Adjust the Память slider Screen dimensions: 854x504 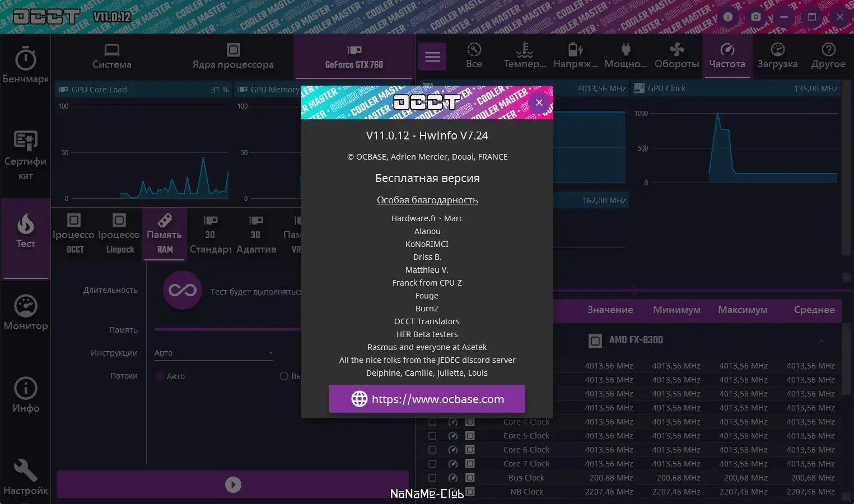[x=228, y=329]
